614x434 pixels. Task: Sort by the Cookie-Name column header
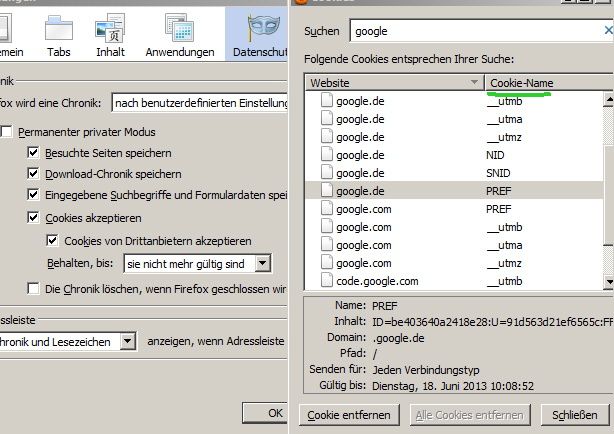[x=549, y=83]
